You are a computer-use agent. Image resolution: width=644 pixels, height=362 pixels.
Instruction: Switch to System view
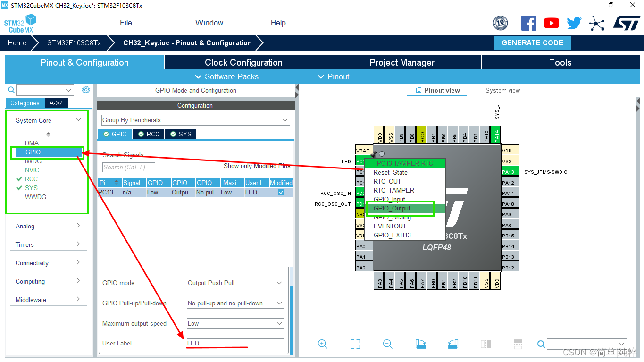coord(498,90)
